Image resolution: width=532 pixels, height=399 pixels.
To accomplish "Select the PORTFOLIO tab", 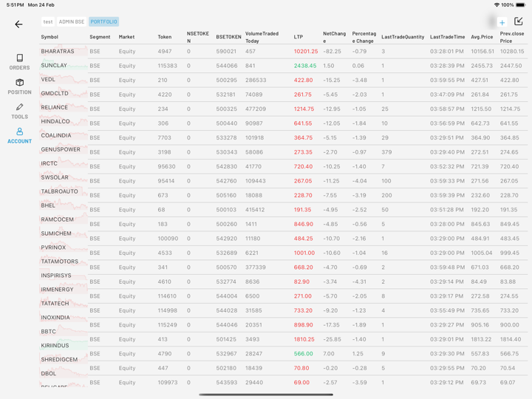I will [103, 22].
